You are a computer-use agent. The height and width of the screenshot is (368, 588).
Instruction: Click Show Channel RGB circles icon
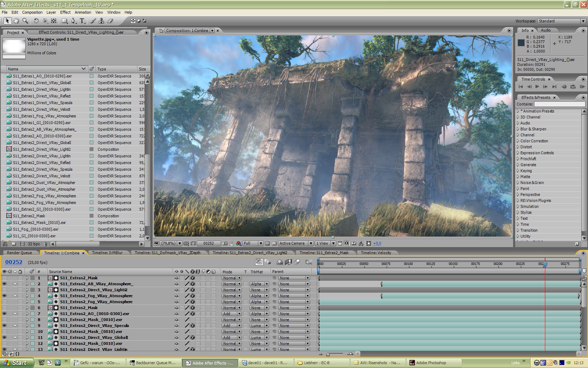pos(239,243)
